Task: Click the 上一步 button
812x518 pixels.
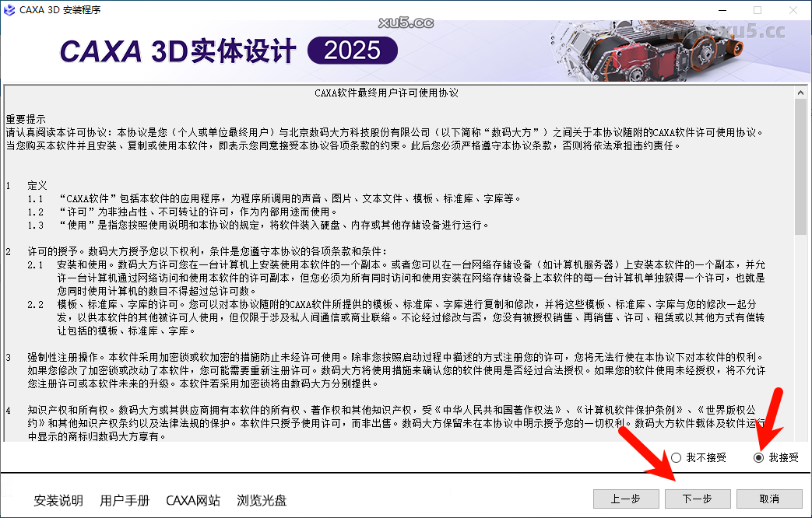Action: (626, 499)
